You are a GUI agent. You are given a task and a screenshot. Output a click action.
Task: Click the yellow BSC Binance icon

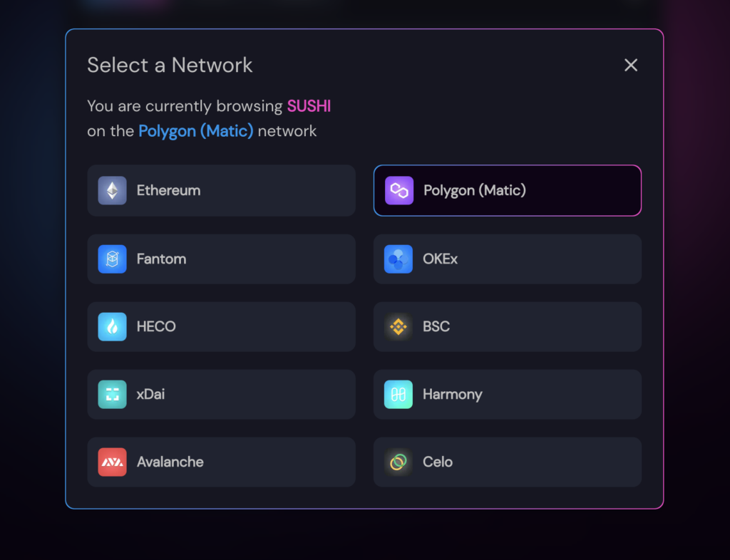(398, 326)
